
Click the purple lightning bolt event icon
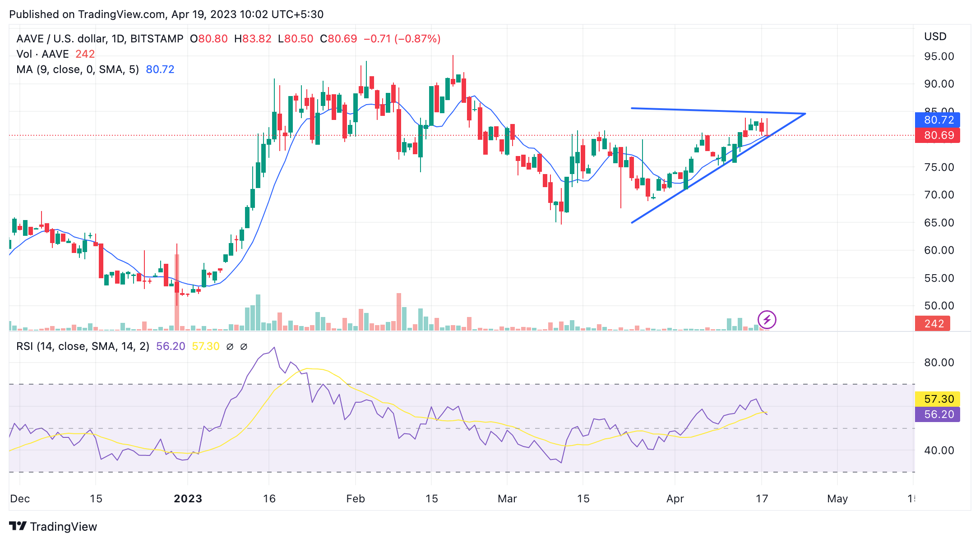tap(767, 320)
